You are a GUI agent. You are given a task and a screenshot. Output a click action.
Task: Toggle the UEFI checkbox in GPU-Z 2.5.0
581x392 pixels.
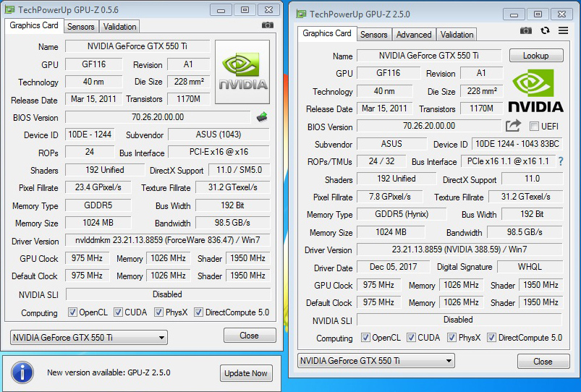[x=534, y=127]
